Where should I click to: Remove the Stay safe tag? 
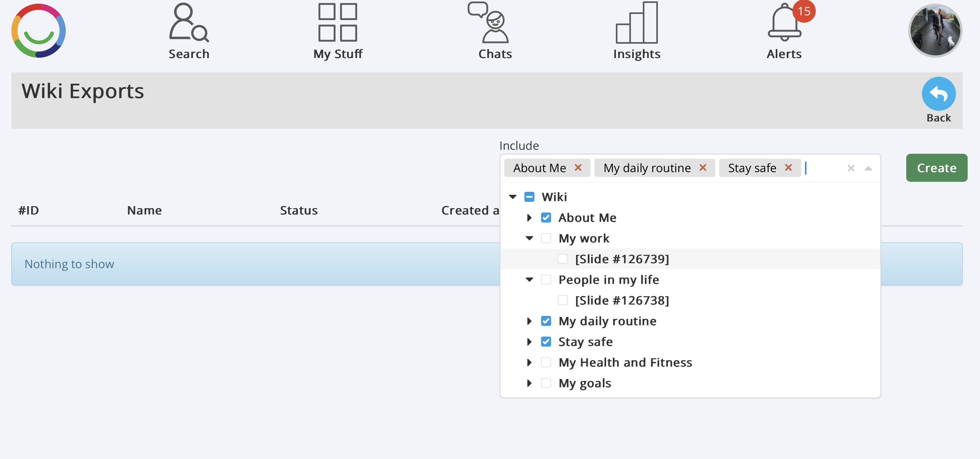pyautogui.click(x=788, y=168)
